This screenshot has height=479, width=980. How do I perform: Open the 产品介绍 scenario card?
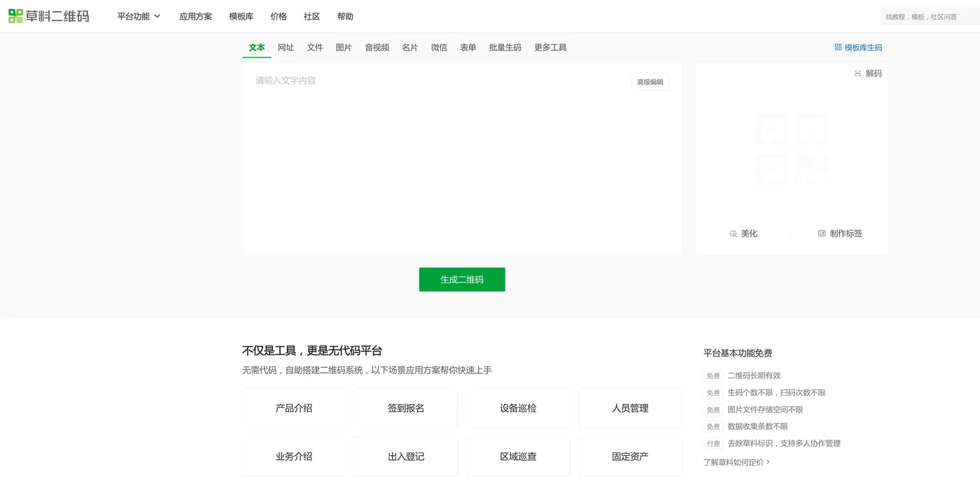(x=294, y=408)
